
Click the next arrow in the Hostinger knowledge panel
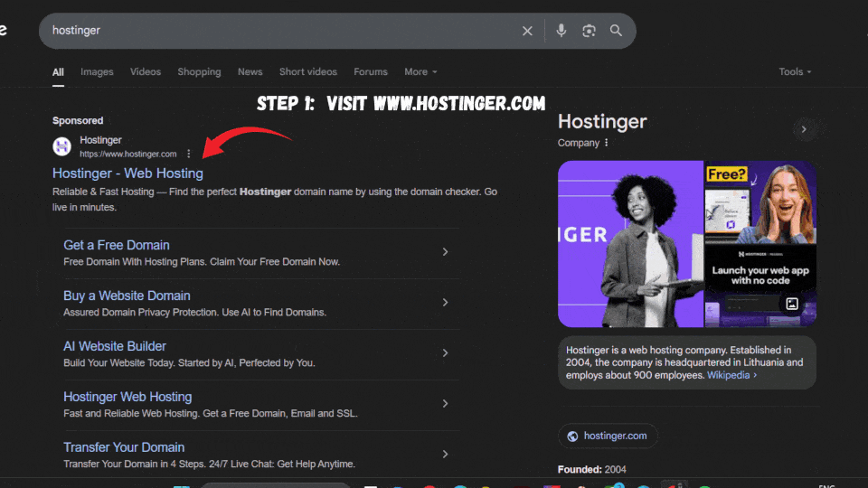pyautogui.click(x=804, y=129)
